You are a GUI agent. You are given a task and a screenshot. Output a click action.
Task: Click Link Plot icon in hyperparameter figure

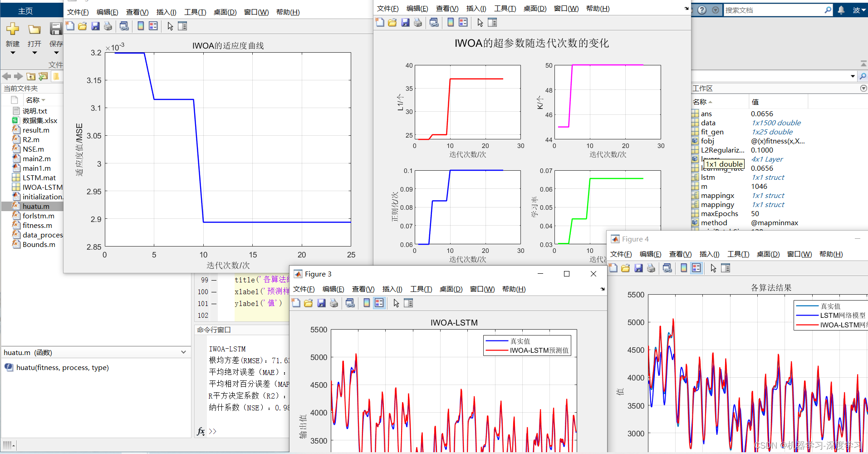(434, 22)
